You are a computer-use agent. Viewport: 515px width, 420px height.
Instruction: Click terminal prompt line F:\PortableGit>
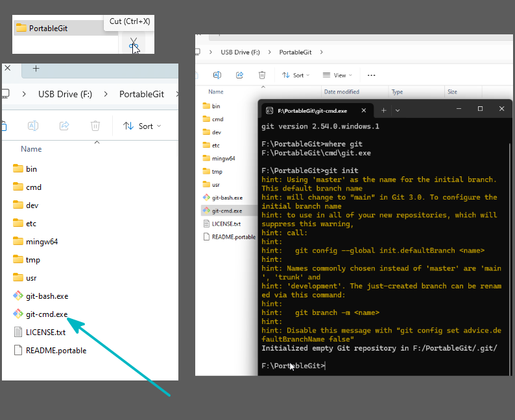click(x=293, y=366)
